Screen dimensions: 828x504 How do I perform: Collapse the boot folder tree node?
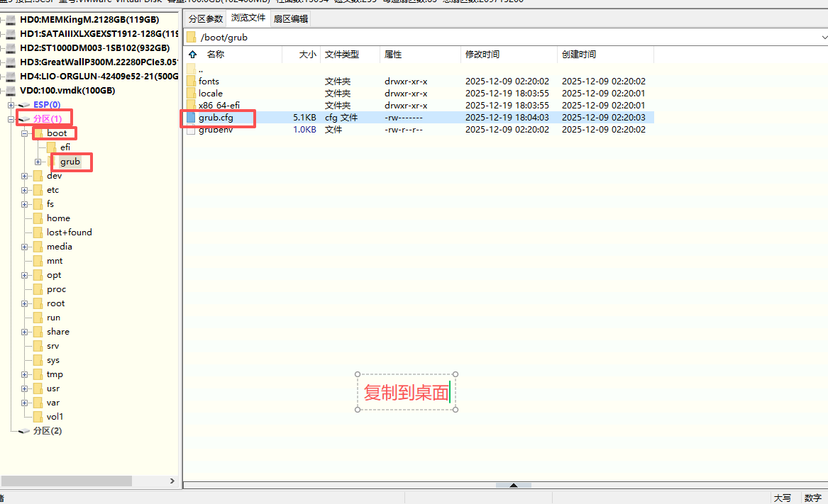[x=25, y=133]
